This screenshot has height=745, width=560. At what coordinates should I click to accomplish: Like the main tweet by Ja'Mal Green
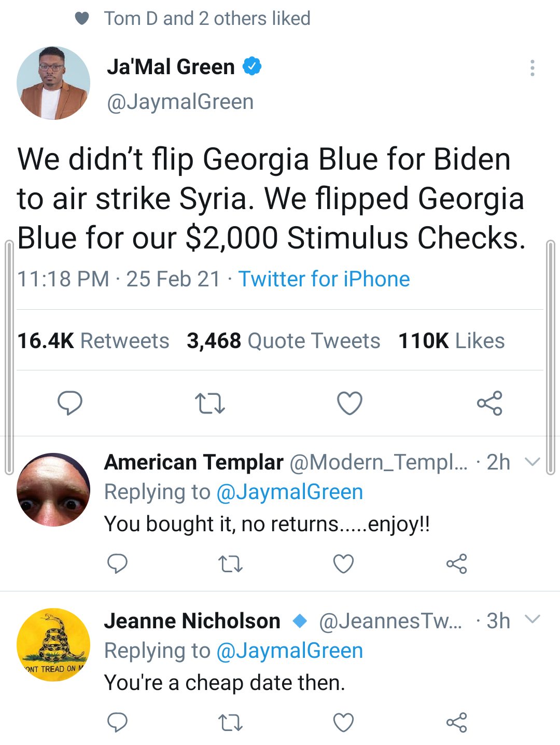pos(349,403)
